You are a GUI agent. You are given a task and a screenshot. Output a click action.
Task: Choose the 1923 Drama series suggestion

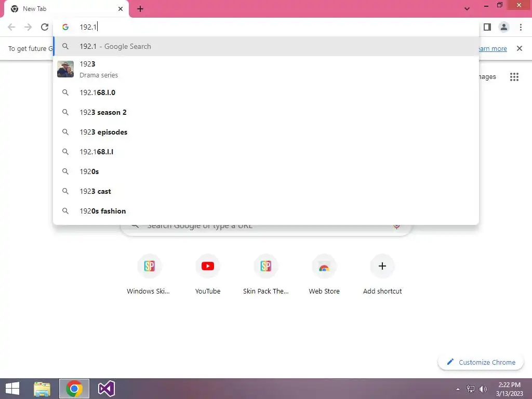pyautogui.click(x=266, y=69)
